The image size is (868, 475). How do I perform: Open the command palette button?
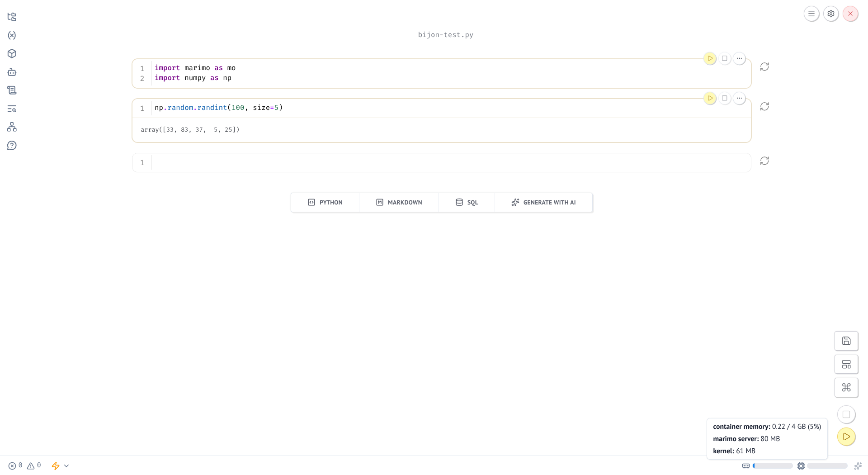846,388
